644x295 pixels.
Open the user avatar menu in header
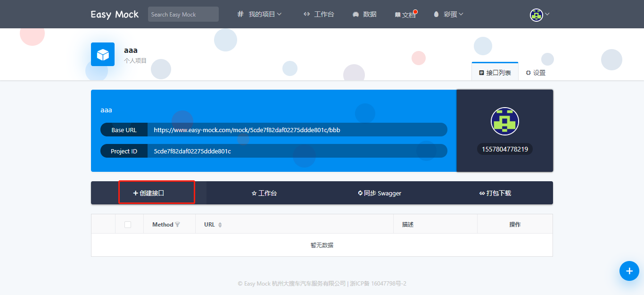(x=540, y=15)
